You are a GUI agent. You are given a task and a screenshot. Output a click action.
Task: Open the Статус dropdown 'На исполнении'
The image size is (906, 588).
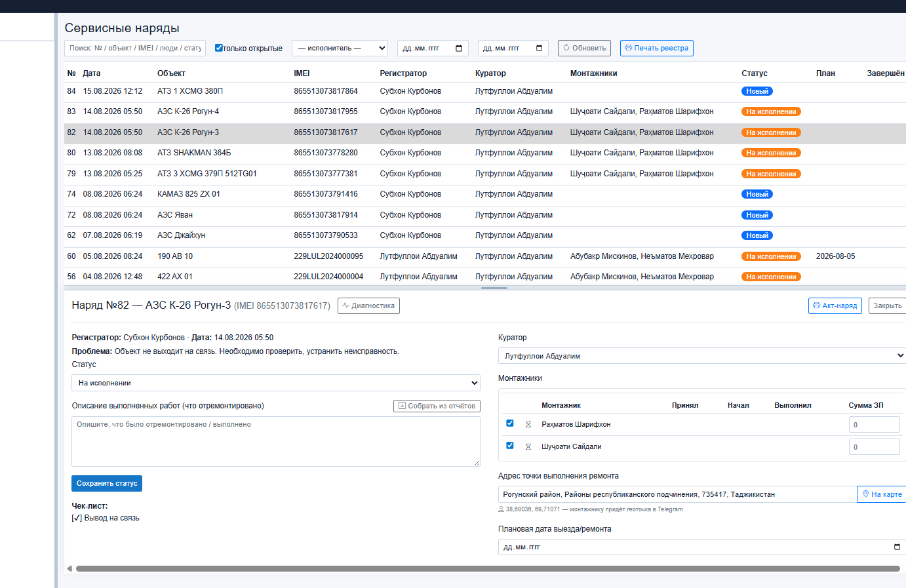(276, 383)
